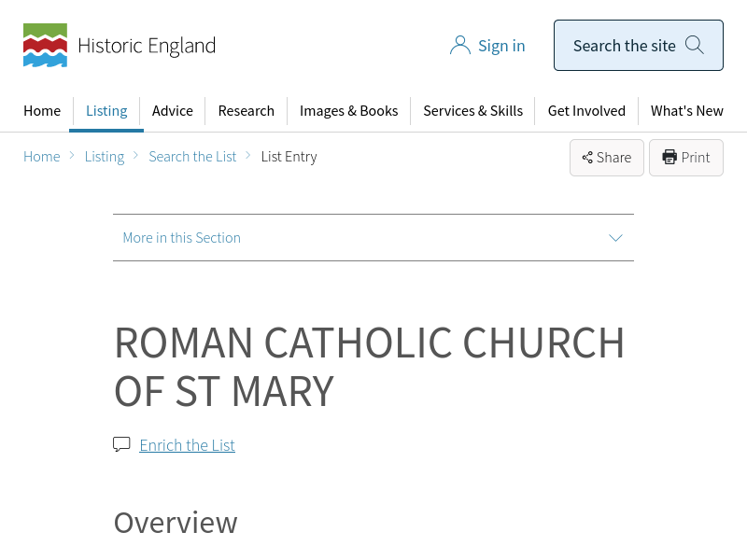Image resolution: width=747 pixels, height=560 pixels.
Task: Click the user profile icon
Action: pyautogui.click(x=459, y=46)
